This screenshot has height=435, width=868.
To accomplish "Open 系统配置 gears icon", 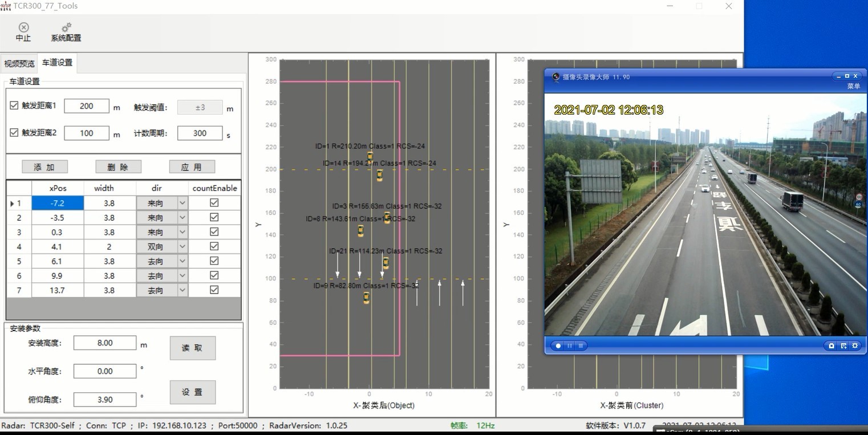I will coord(66,27).
